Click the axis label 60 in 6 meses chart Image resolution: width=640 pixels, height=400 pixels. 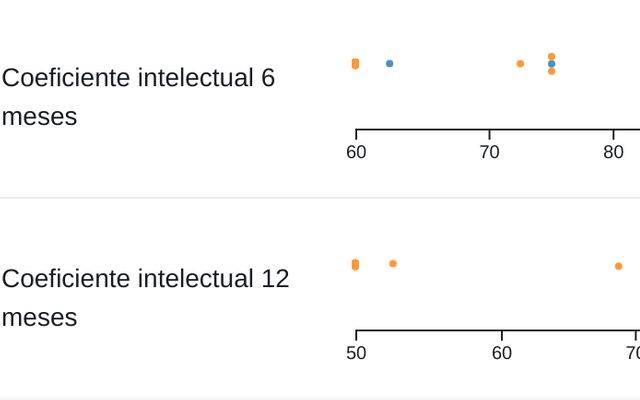356,152
